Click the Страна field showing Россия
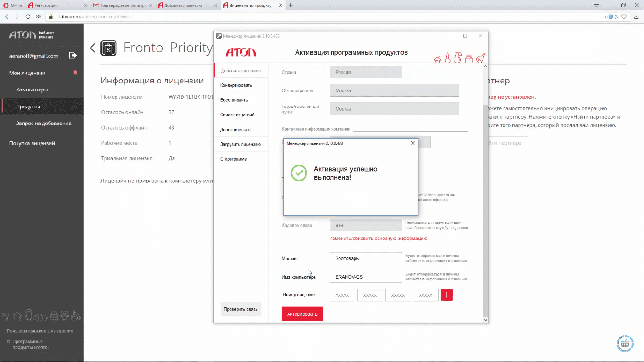 coord(366,72)
